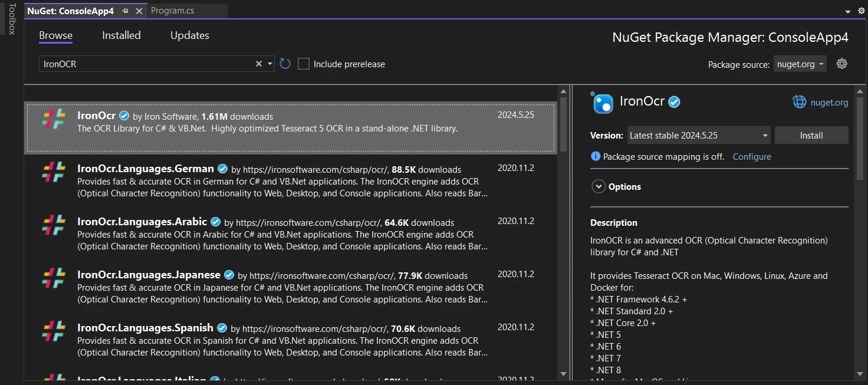
Task: Click the pin icon on NuGet tab
Action: [125, 11]
